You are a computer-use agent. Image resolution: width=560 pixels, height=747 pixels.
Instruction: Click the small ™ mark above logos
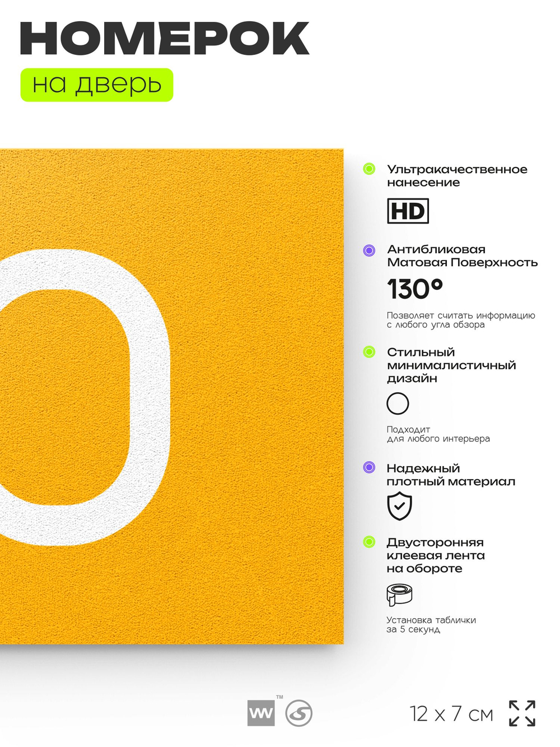279,697
